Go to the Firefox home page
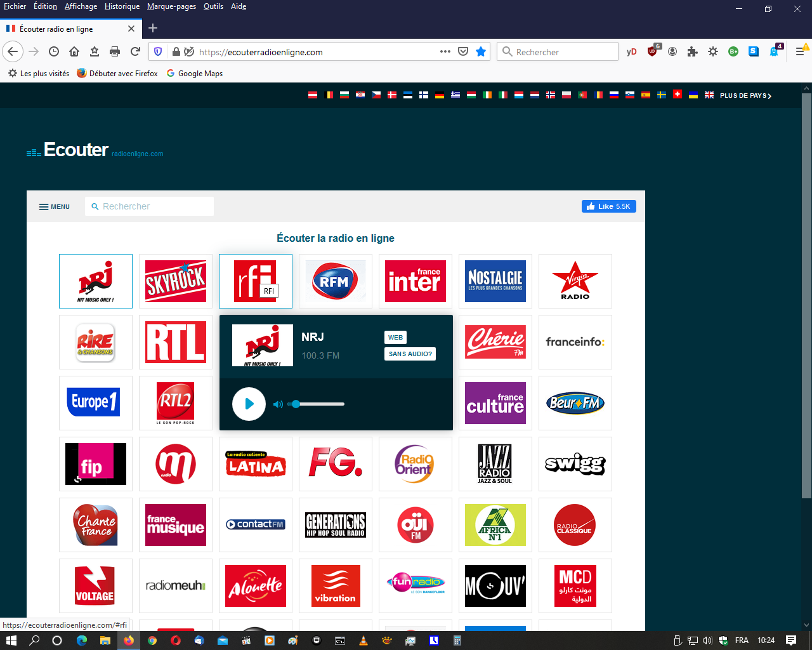Screen dimensions: 812x650 pos(74,51)
